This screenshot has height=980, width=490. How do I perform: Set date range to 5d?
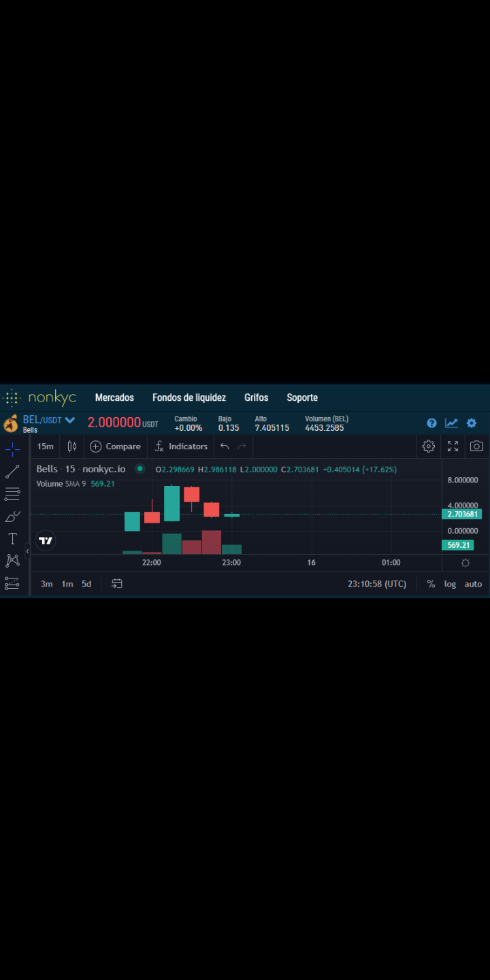click(x=86, y=584)
